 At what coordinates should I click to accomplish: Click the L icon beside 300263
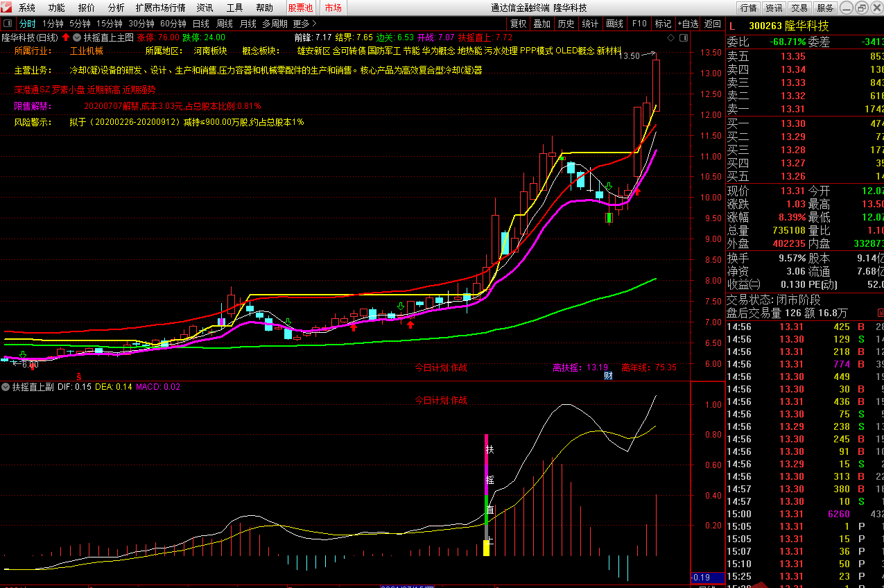[731, 26]
